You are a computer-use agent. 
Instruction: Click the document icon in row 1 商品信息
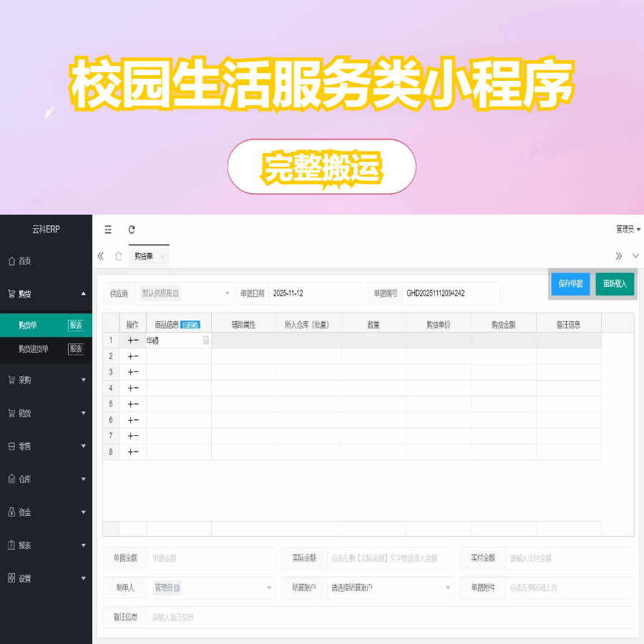click(206, 341)
